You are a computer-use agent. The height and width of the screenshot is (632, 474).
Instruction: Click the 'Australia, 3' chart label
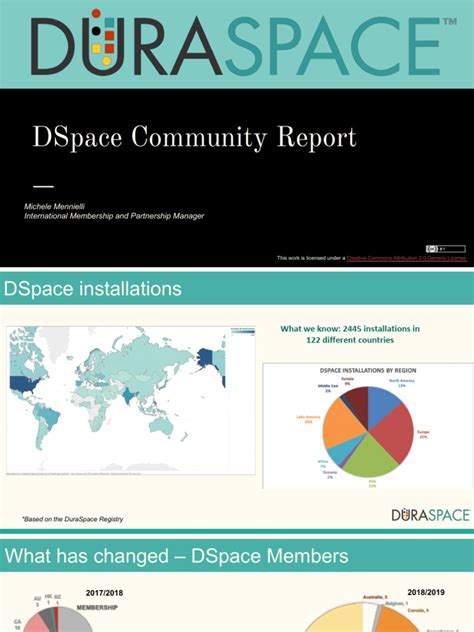pyautogui.click(x=375, y=597)
